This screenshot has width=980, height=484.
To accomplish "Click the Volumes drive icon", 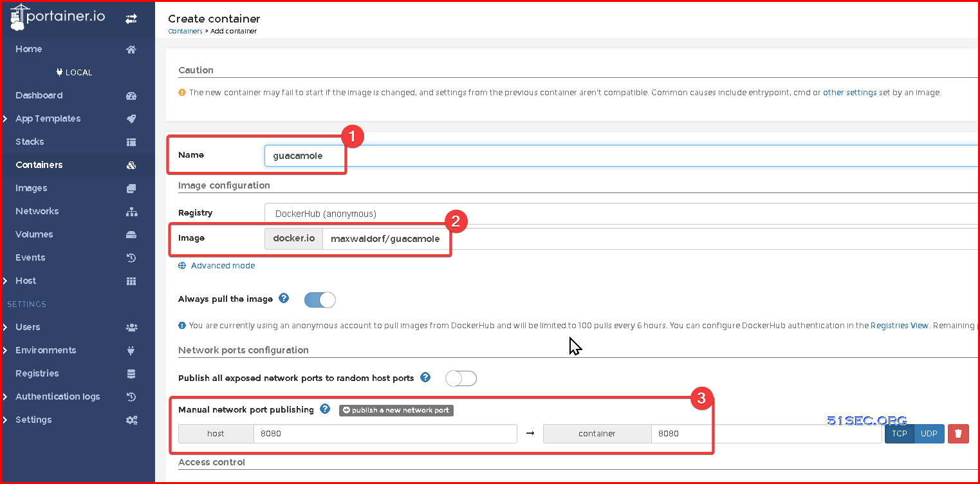I will point(131,235).
